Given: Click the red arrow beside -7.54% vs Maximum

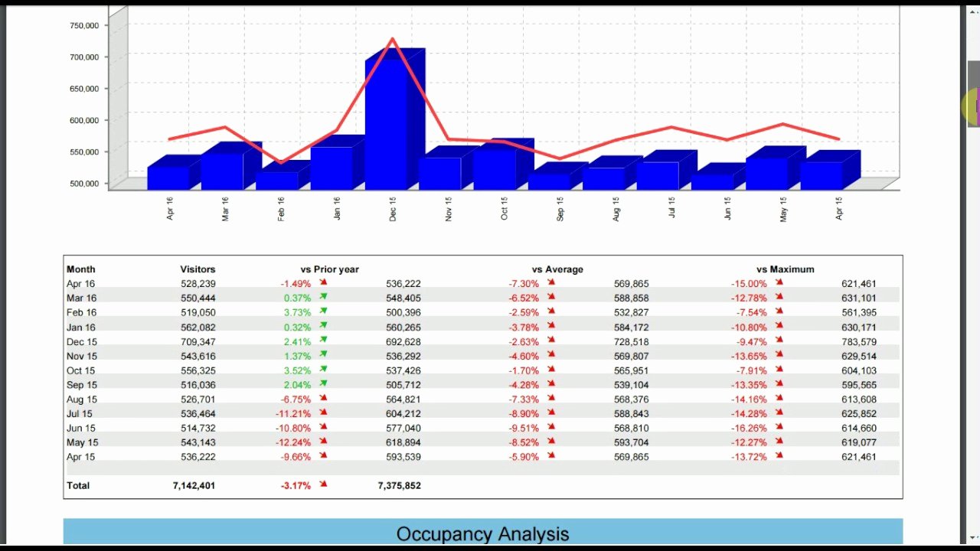Looking at the screenshot, I should [779, 311].
